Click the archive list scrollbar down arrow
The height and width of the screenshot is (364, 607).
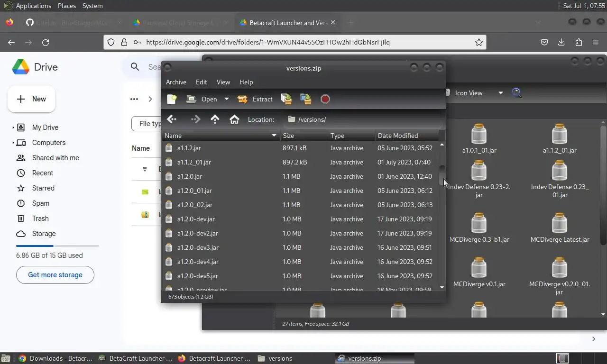[442, 287]
